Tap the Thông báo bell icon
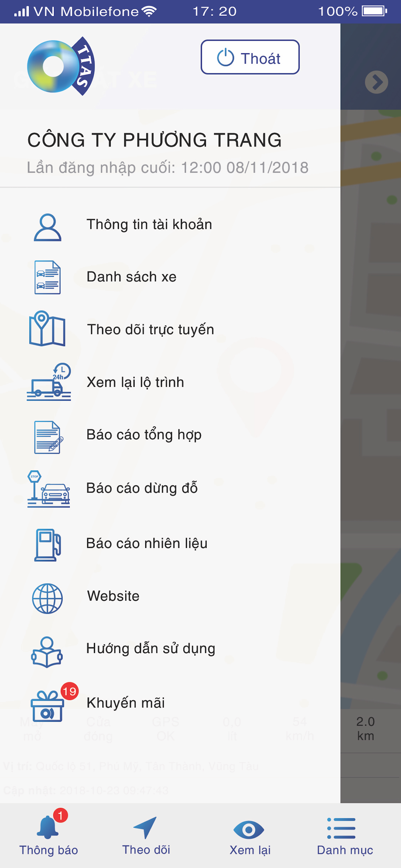The width and height of the screenshot is (401, 868). pyautogui.click(x=47, y=827)
